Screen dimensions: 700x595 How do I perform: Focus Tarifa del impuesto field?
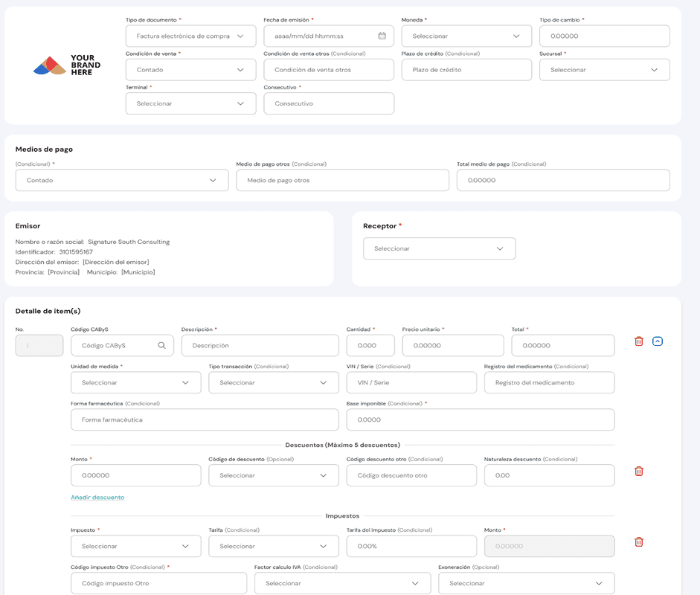[411, 547]
